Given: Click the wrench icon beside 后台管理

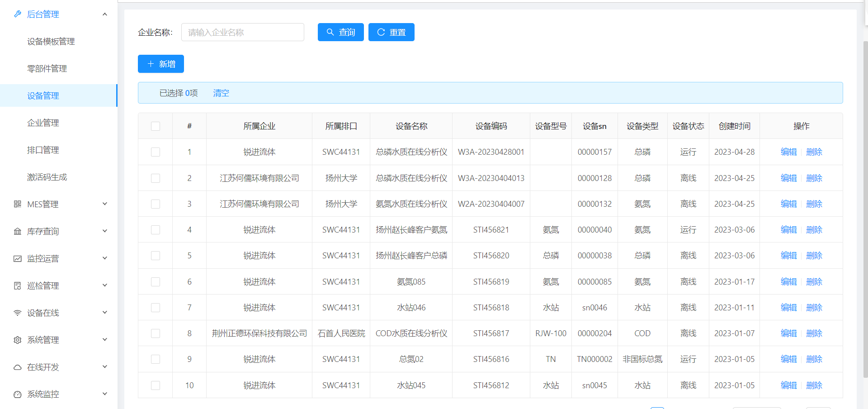Looking at the screenshot, I should pyautogui.click(x=18, y=14).
